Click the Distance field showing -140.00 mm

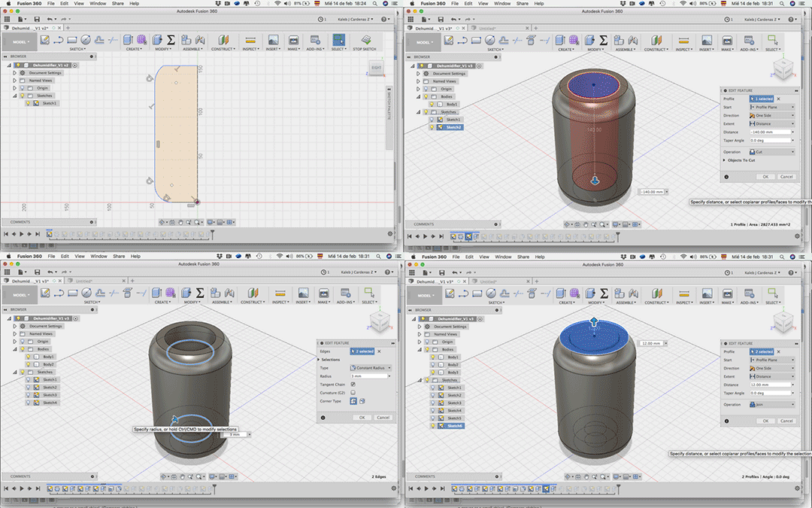pyautogui.click(x=770, y=132)
